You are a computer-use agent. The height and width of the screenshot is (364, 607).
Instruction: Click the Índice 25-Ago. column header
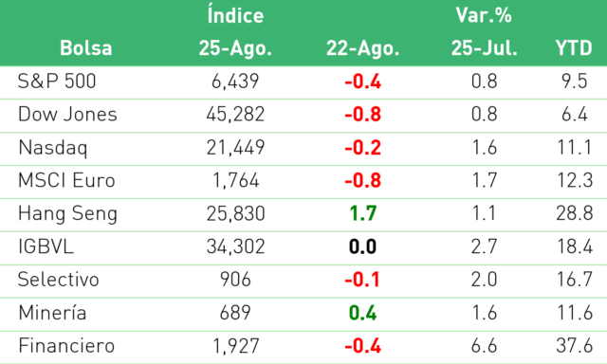tap(235, 32)
